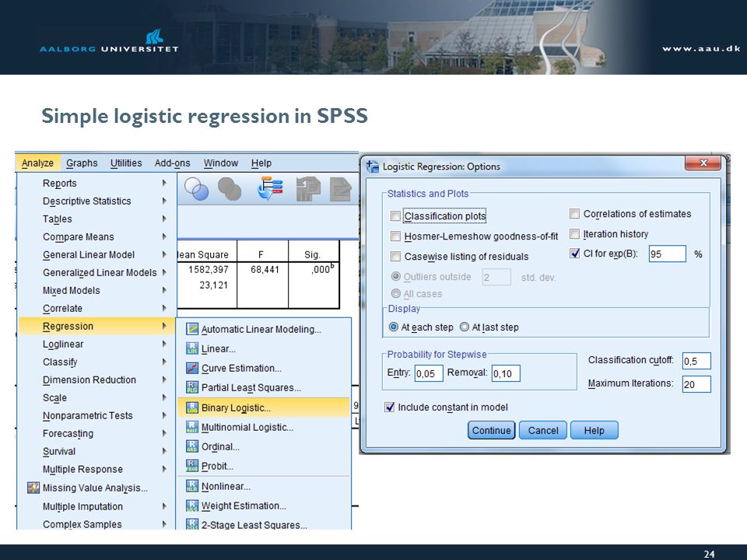
Task: Expand the General Linear Model submenu arrow
Action: [x=164, y=254]
